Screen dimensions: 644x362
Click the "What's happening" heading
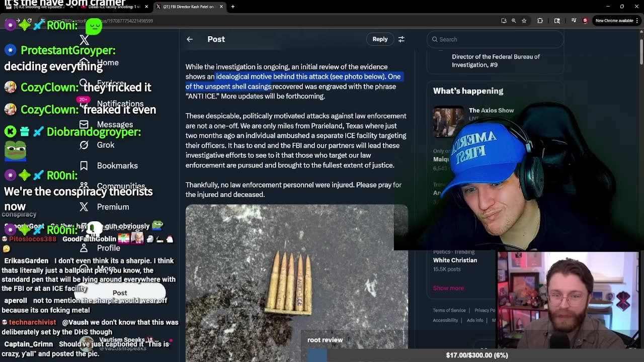pyautogui.click(x=468, y=91)
